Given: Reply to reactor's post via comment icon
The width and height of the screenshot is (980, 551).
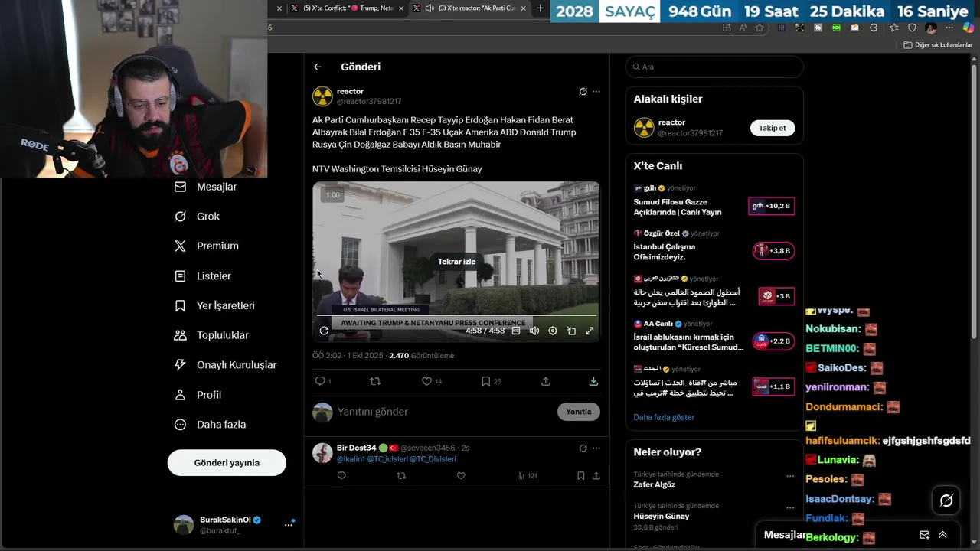Looking at the screenshot, I should tap(320, 381).
